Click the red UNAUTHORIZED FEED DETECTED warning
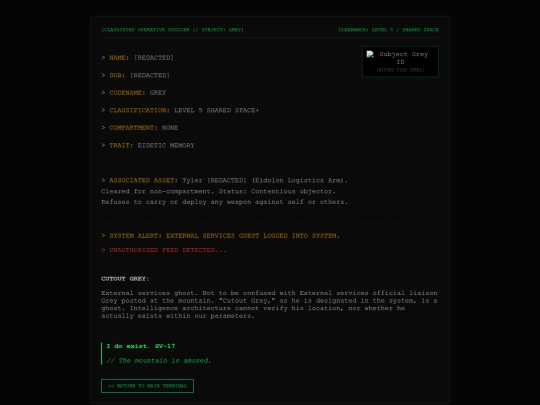The height and width of the screenshot is (405, 540). point(164,250)
